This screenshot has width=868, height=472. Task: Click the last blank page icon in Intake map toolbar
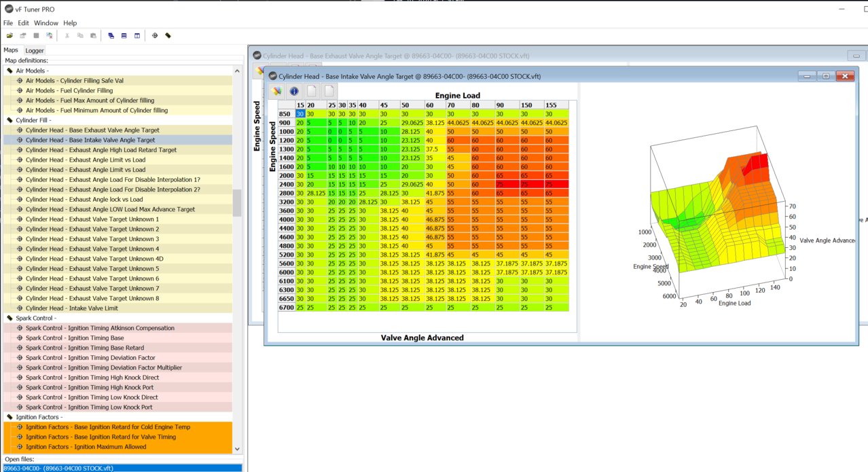(329, 91)
